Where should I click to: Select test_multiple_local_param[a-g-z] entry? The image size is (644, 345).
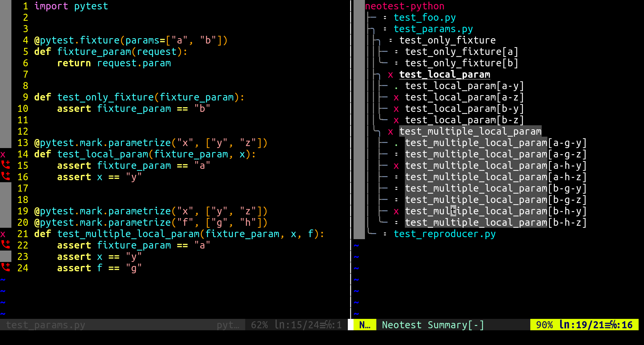(496, 154)
